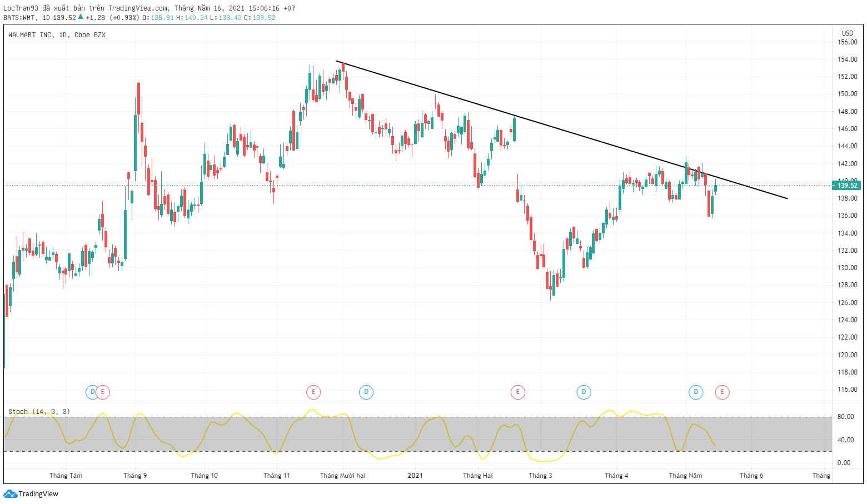Click the 146.00 price axis label
Screen dimensions: 867x504
(x=848, y=129)
